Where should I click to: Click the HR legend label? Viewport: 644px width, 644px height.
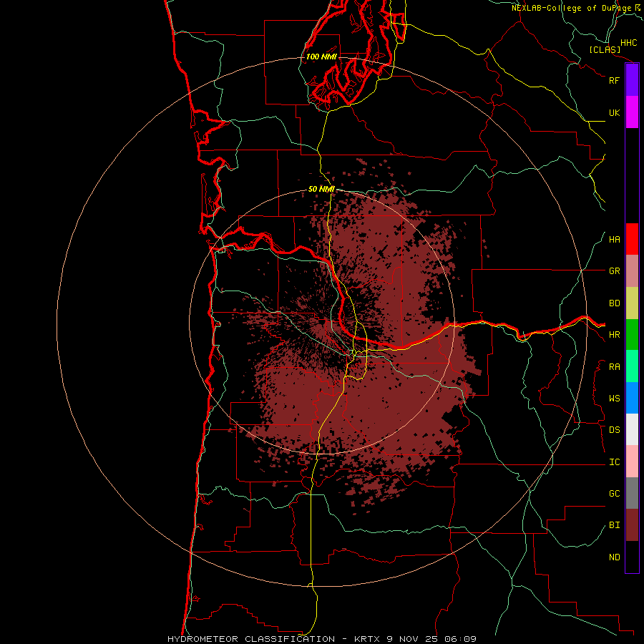[x=614, y=335]
